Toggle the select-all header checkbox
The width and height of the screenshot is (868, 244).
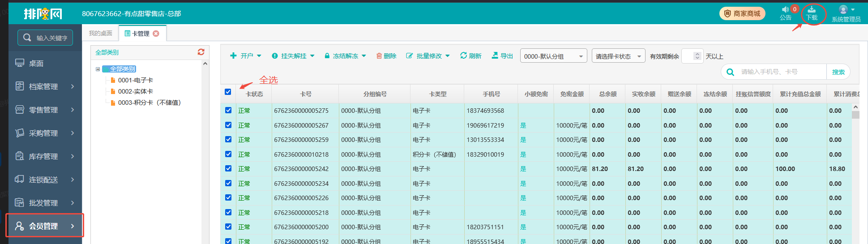[x=228, y=92]
